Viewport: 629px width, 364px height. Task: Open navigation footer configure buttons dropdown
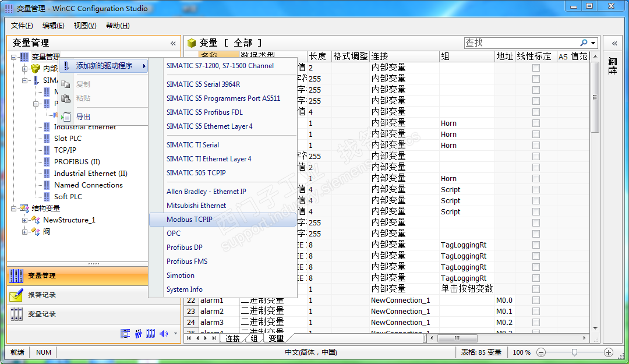175,334
